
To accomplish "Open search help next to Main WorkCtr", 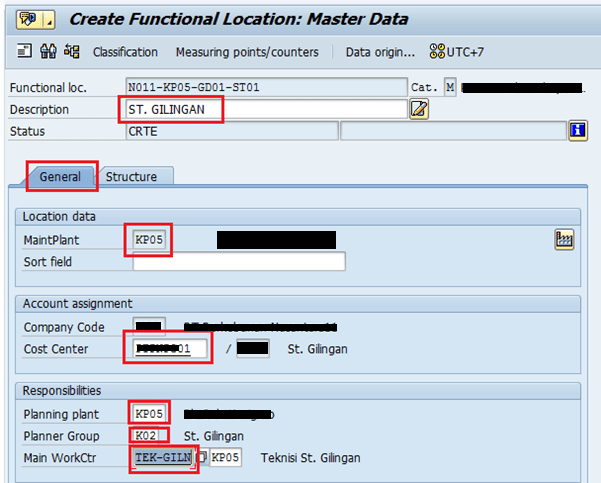I will pyautogui.click(x=201, y=458).
